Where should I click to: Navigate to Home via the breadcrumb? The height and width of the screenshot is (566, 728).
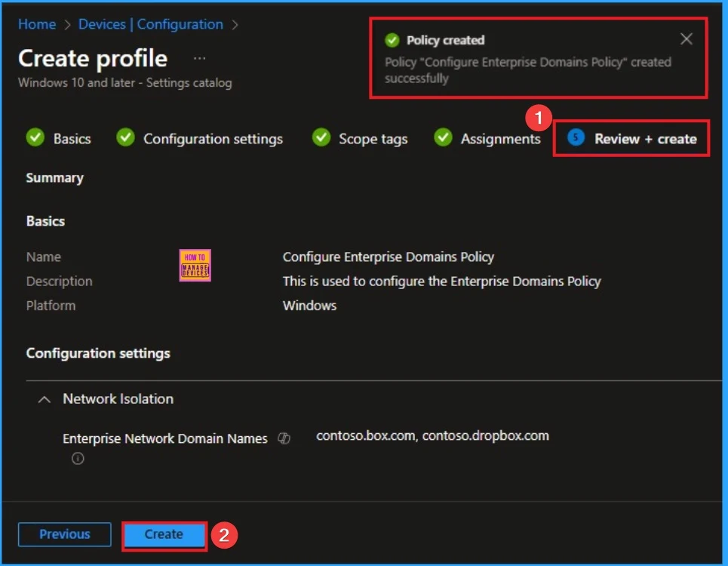pyautogui.click(x=36, y=24)
